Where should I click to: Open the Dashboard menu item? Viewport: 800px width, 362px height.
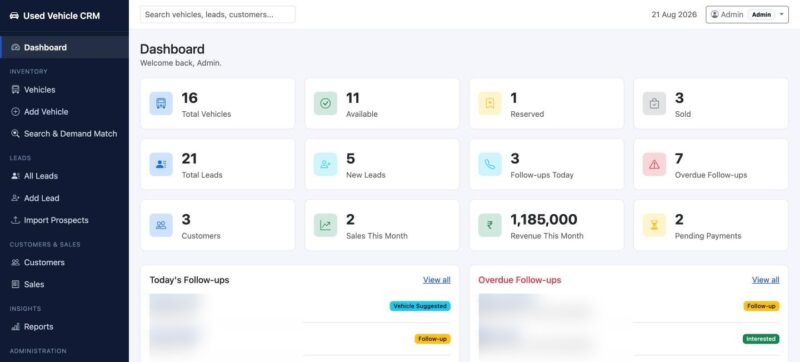64,47
